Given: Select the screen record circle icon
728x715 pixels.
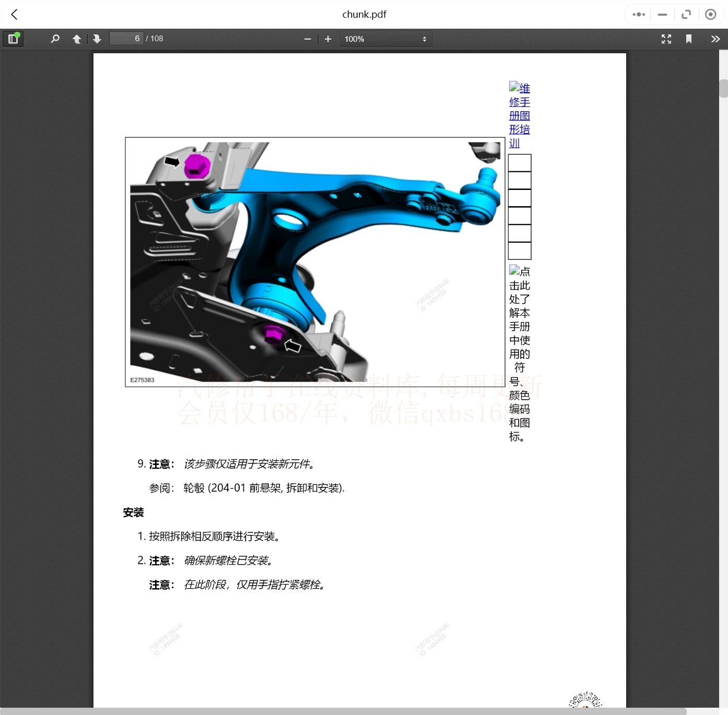Looking at the screenshot, I should tap(710, 14).
